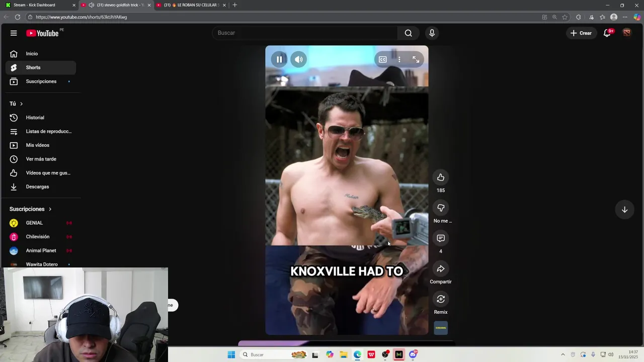Go back in the browser
The width and height of the screenshot is (644, 362).
[x=6, y=17]
